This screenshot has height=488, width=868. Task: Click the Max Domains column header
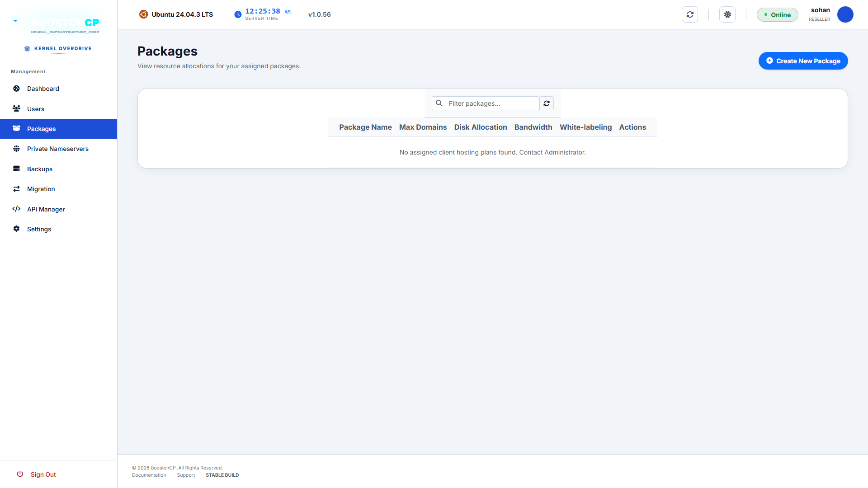(423, 127)
